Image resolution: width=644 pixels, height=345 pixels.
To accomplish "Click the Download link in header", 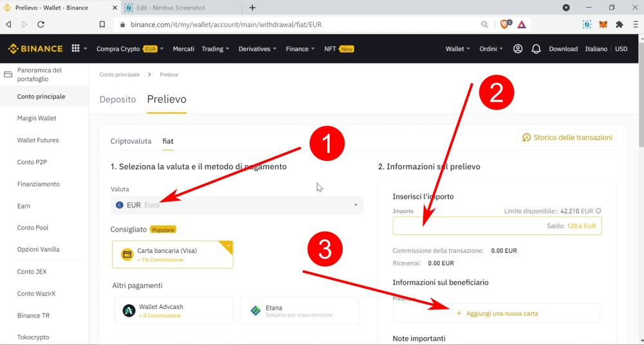I will click(563, 49).
